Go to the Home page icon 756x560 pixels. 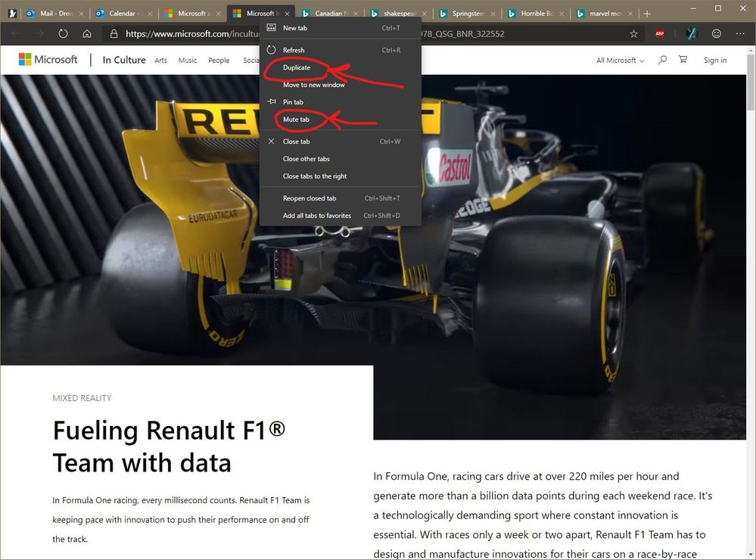click(x=87, y=34)
